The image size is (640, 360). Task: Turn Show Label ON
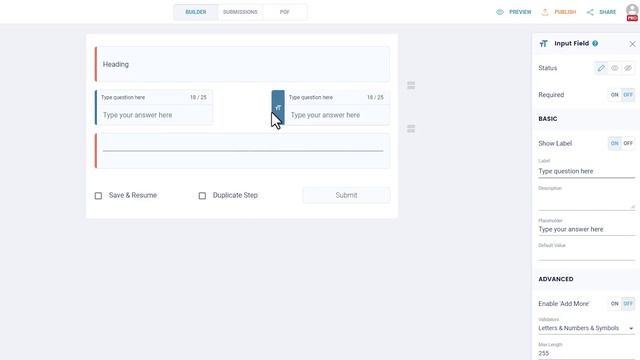pyautogui.click(x=614, y=143)
